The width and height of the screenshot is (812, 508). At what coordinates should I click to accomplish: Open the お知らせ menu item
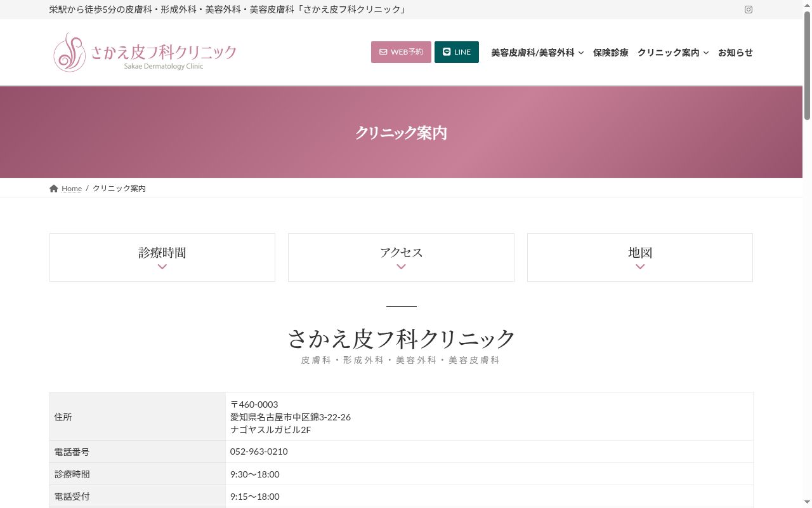735,53
